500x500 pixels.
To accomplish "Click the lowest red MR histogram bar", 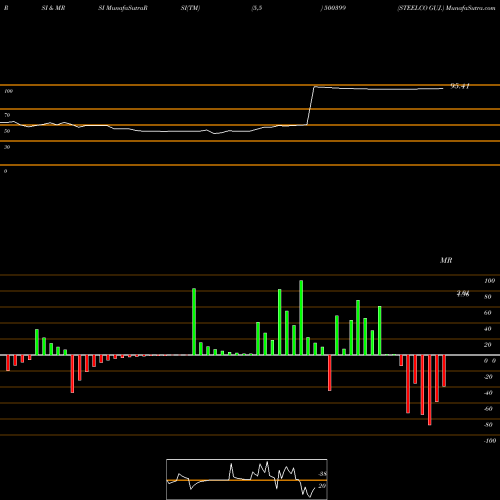I will [430, 390].
